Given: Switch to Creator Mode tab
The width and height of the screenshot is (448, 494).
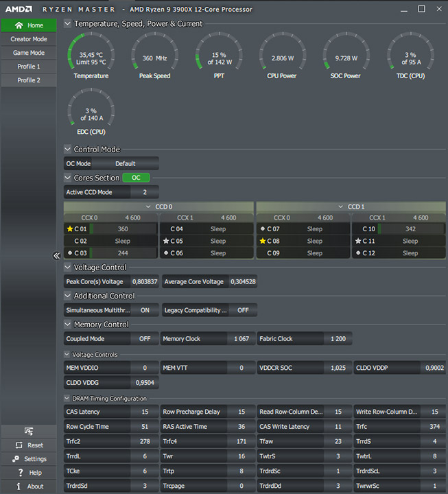Looking at the screenshot, I should point(29,39).
